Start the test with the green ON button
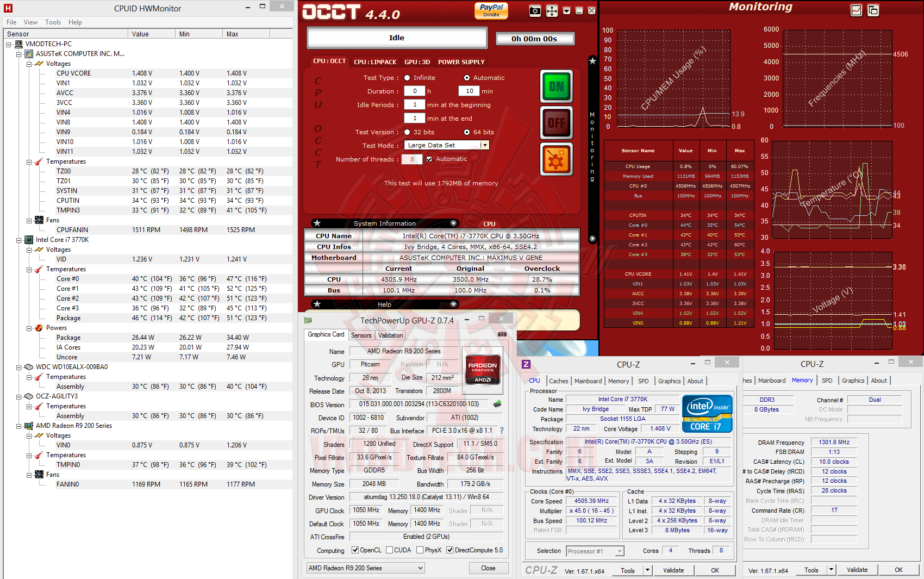Image resolution: width=924 pixels, height=579 pixels. (557, 86)
